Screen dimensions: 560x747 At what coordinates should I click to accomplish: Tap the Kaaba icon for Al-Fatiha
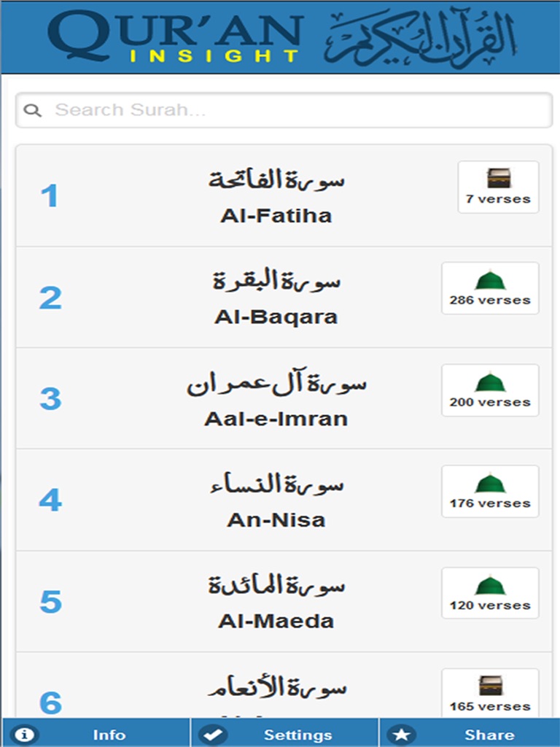tap(499, 178)
